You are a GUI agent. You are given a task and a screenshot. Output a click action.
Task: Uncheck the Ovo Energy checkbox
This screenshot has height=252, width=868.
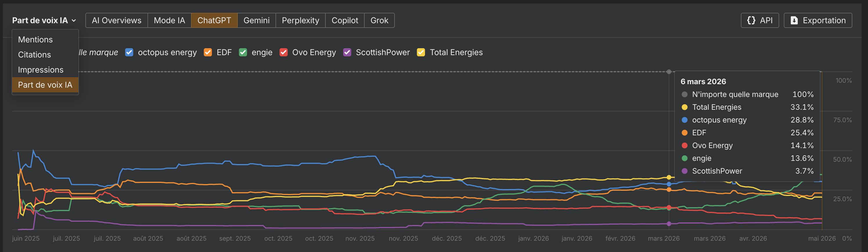coord(284,53)
